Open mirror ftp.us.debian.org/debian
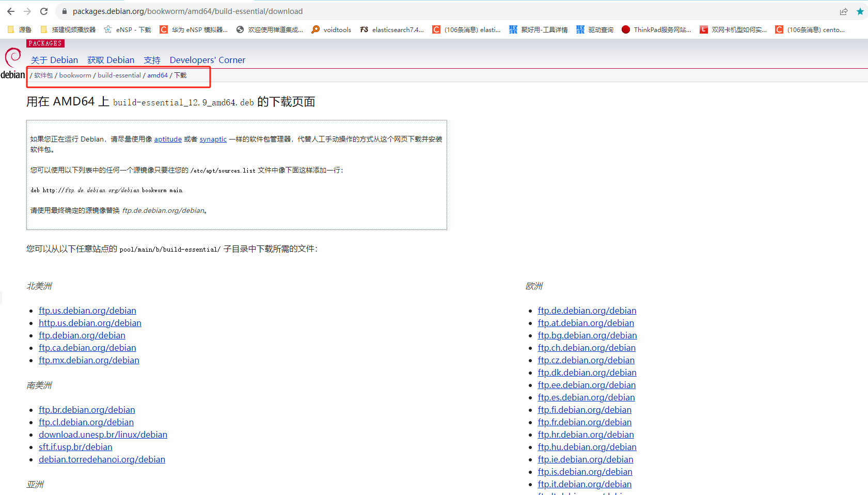This screenshot has width=868, height=495. point(87,311)
